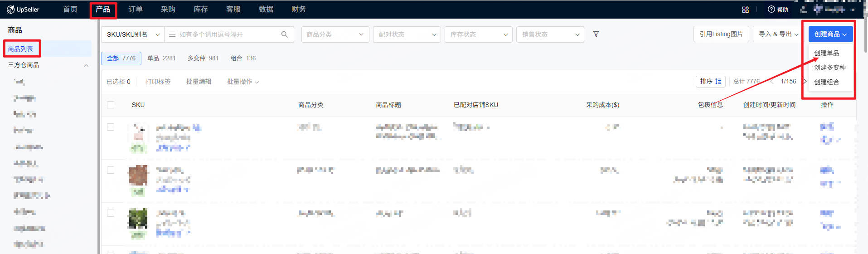Open 批量操作 dropdown
This screenshot has height=254, width=868.
click(242, 82)
